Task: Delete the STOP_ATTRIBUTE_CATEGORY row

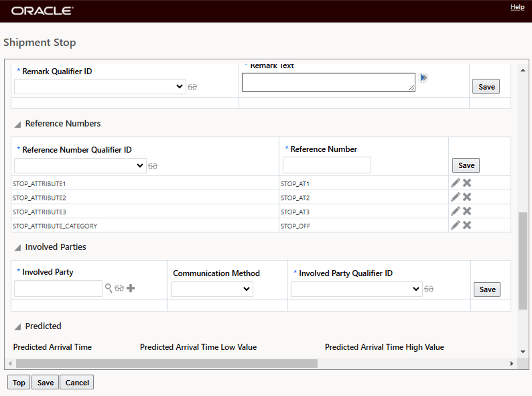Action: [x=467, y=225]
